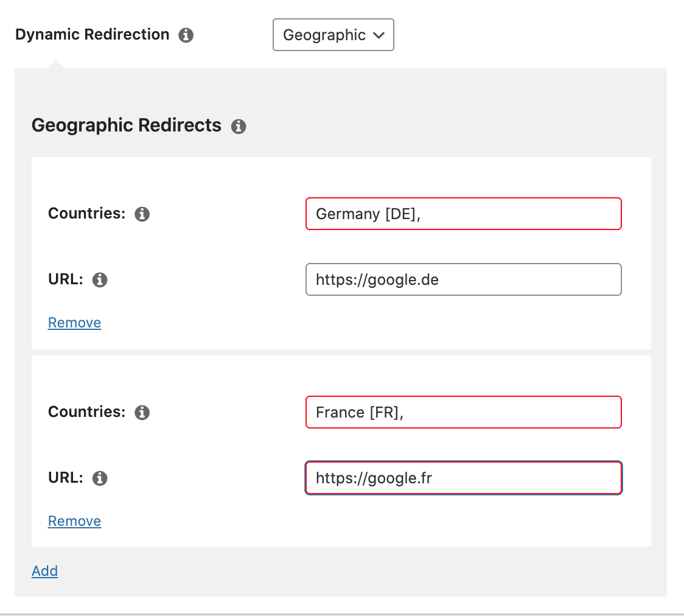Click the Dynamic Redirection label text

point(92,35)
